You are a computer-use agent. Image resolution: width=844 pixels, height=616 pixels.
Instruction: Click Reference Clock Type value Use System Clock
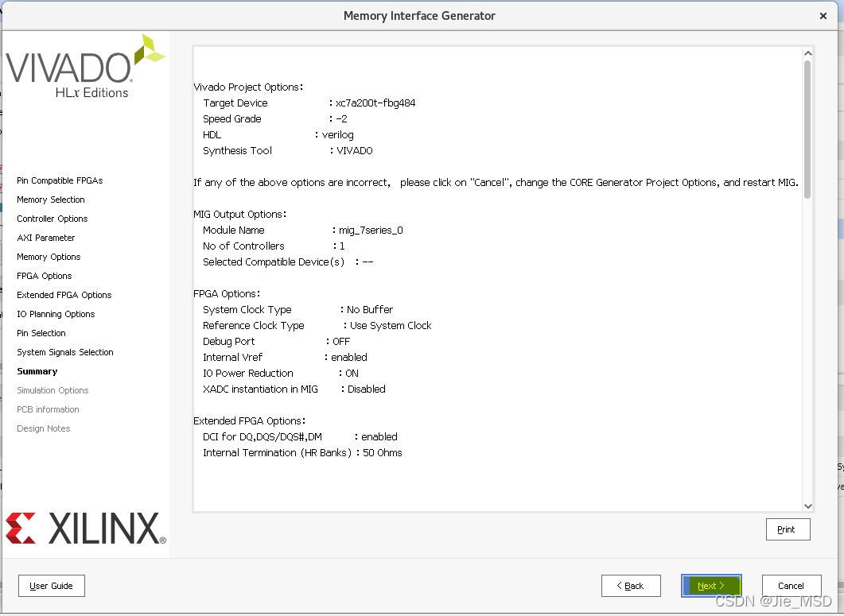click(391, 325)
